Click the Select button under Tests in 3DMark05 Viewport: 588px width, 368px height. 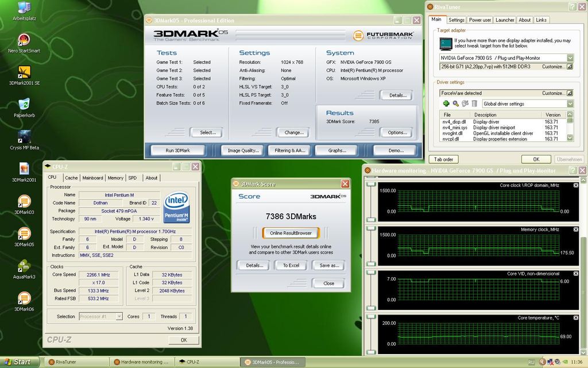208,132
